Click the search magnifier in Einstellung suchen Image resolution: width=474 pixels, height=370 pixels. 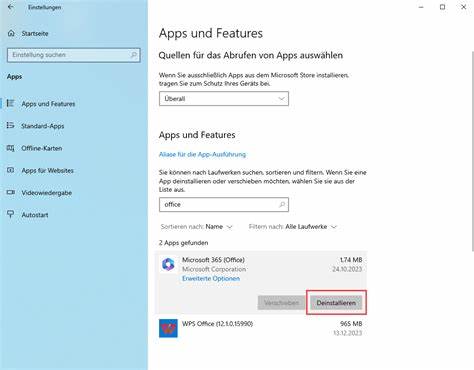pyautogui.click(x=133, y=55)
